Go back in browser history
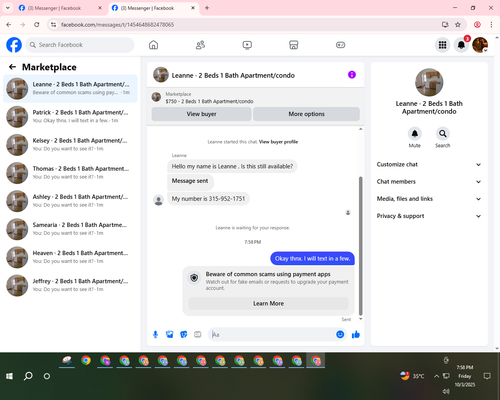The height and width of the screenshot is (400, 500). coord(9,24)
